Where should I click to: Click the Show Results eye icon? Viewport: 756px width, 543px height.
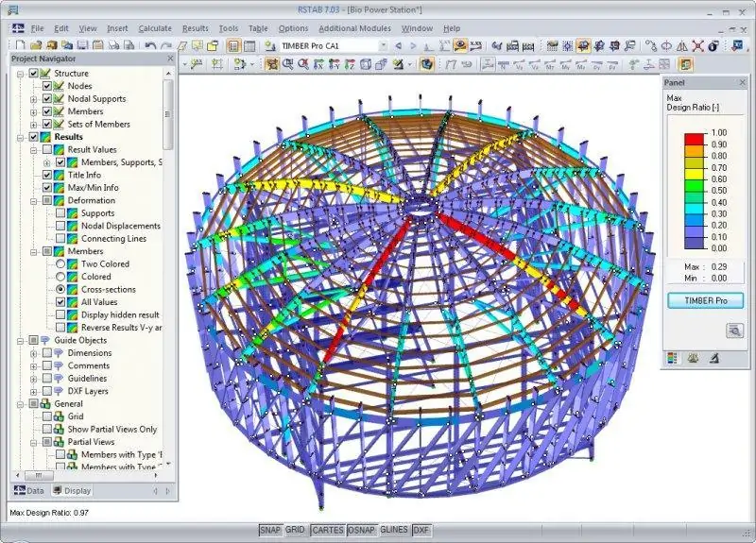460,45
